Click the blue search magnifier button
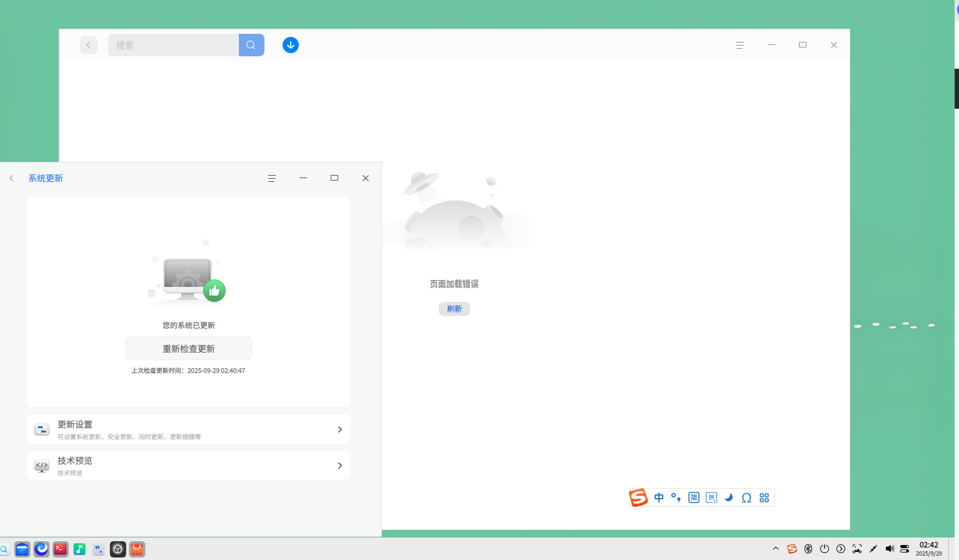 [251, 45]
